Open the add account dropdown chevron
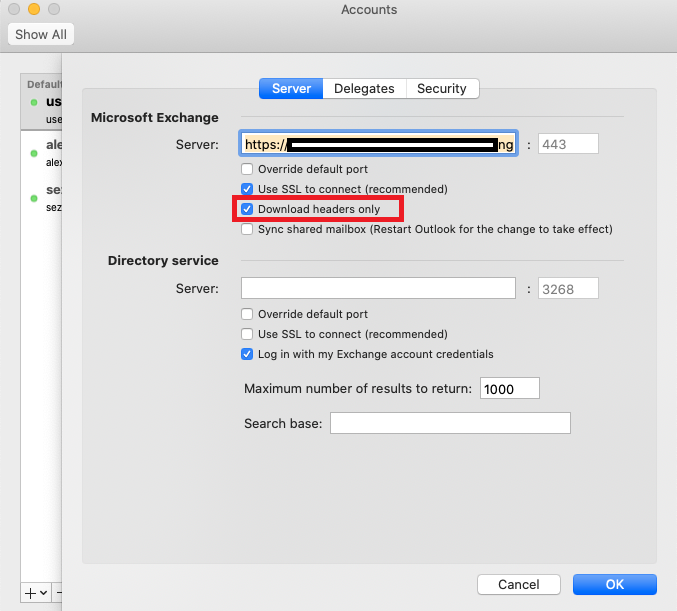The width and height of the screenshot is (677, 611). point(44,593)
